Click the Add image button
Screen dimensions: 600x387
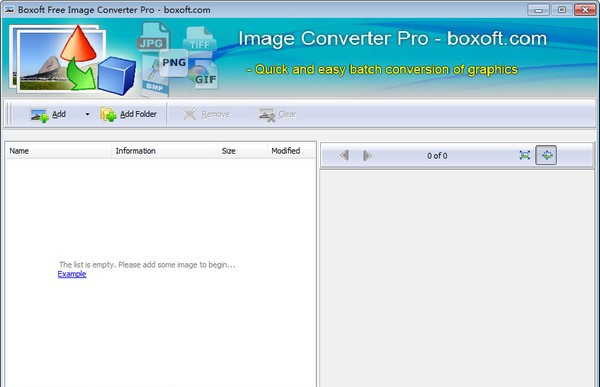[x=48, y=114]
